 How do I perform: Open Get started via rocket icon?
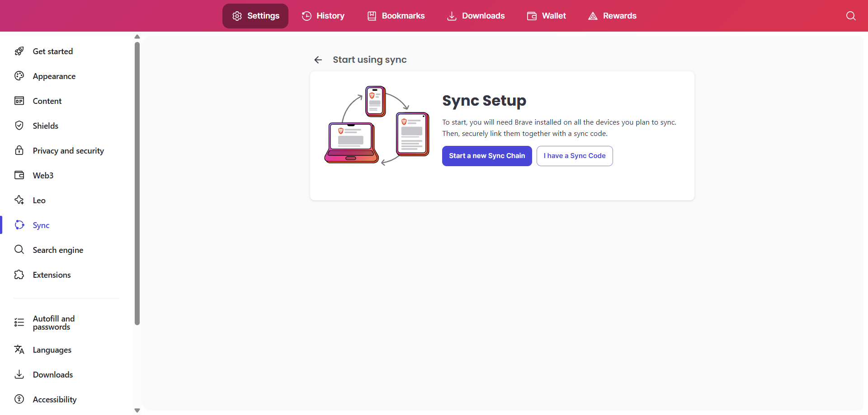pyautogui.click(x=19, y=51)
